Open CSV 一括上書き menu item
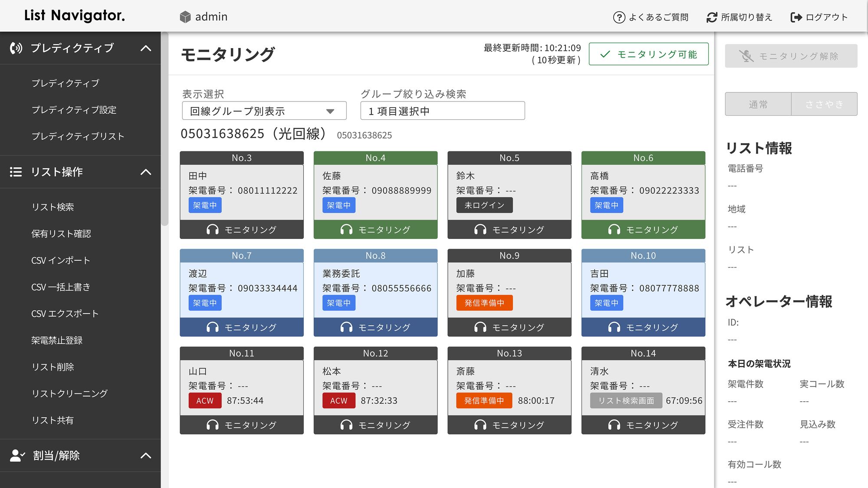The width and height of the screenshot is (868, 488). pyautogui.click(x=61, y=287)
